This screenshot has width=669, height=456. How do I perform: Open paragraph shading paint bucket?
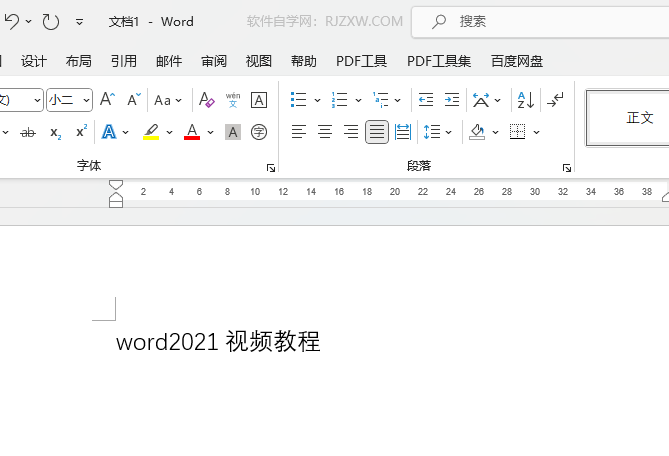click(477, 132)
